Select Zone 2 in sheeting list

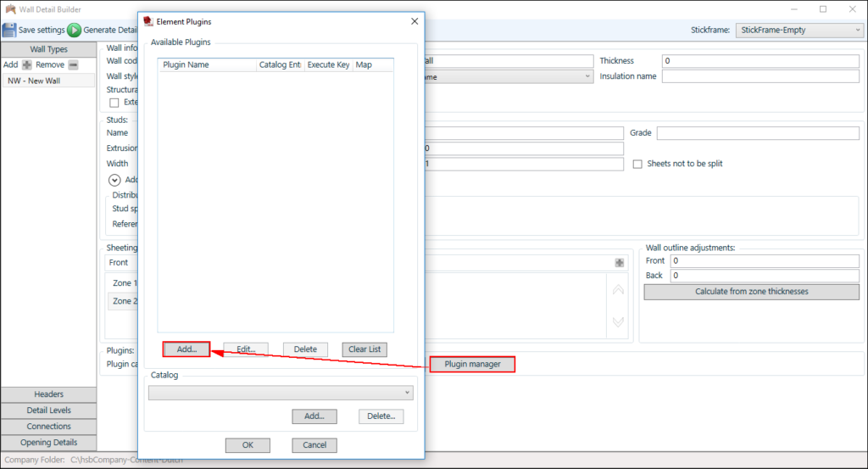coord(124,301)
